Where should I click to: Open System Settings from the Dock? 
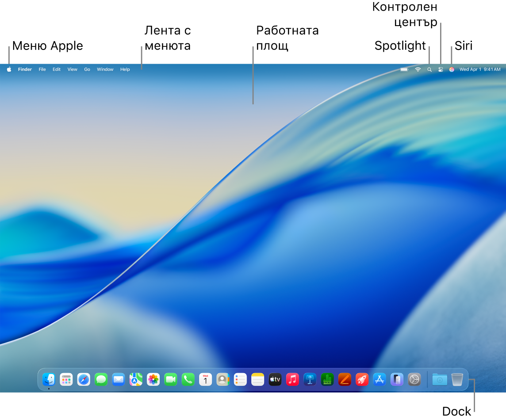414,379
